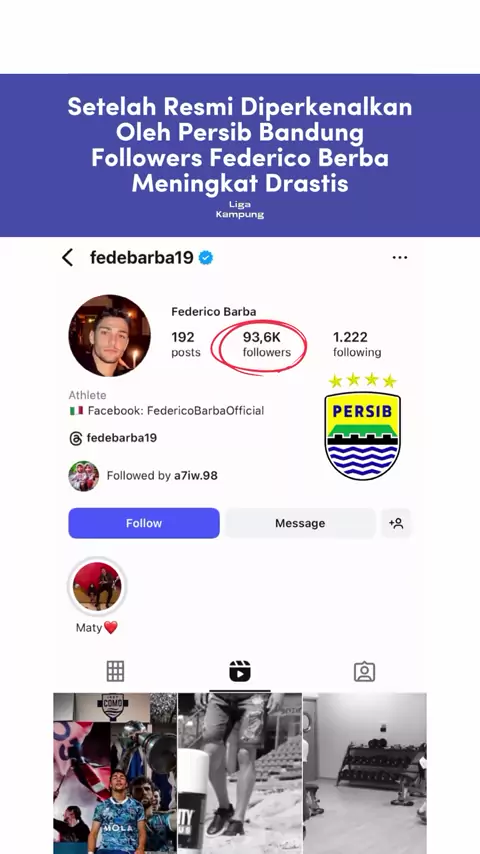
Task: Tap the Threads icon next to fedebarba19
Action: click(76, 438)
